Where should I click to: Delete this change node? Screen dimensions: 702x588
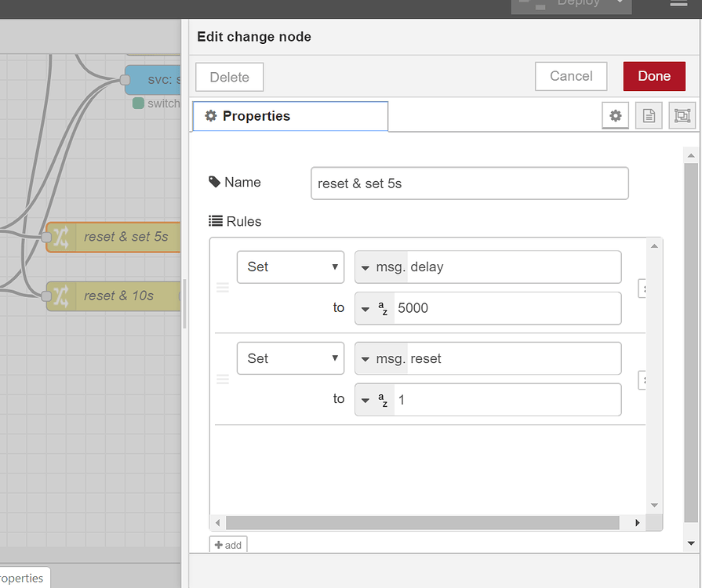coord(229,77)
